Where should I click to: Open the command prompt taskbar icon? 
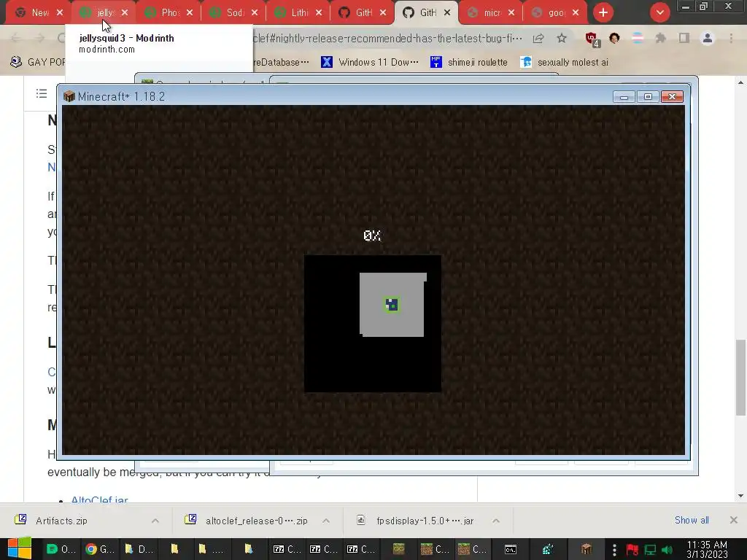(511, 550)
